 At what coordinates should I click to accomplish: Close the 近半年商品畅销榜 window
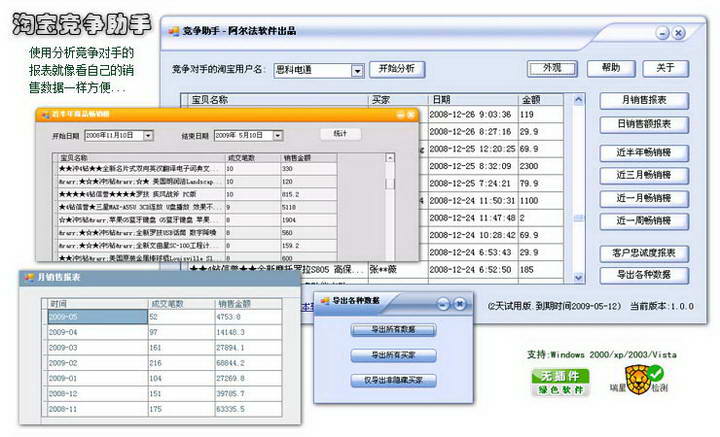click(x=414, y=114)
